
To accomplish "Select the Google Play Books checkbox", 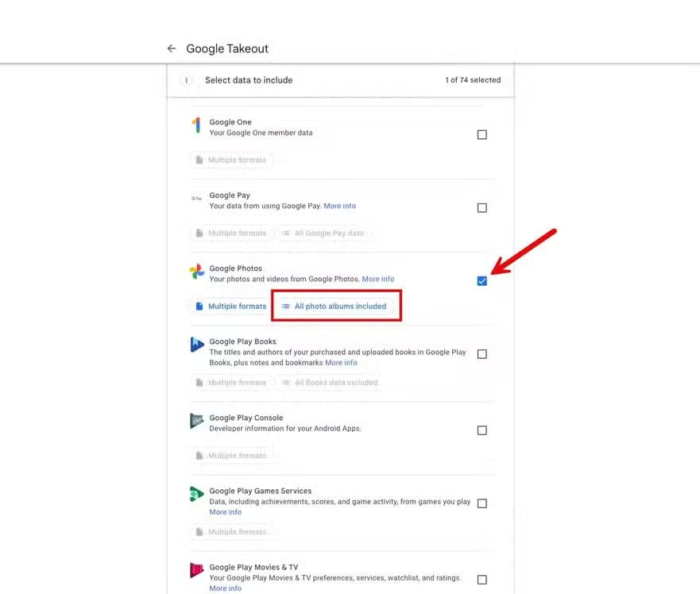I will [x=482, y=354].
